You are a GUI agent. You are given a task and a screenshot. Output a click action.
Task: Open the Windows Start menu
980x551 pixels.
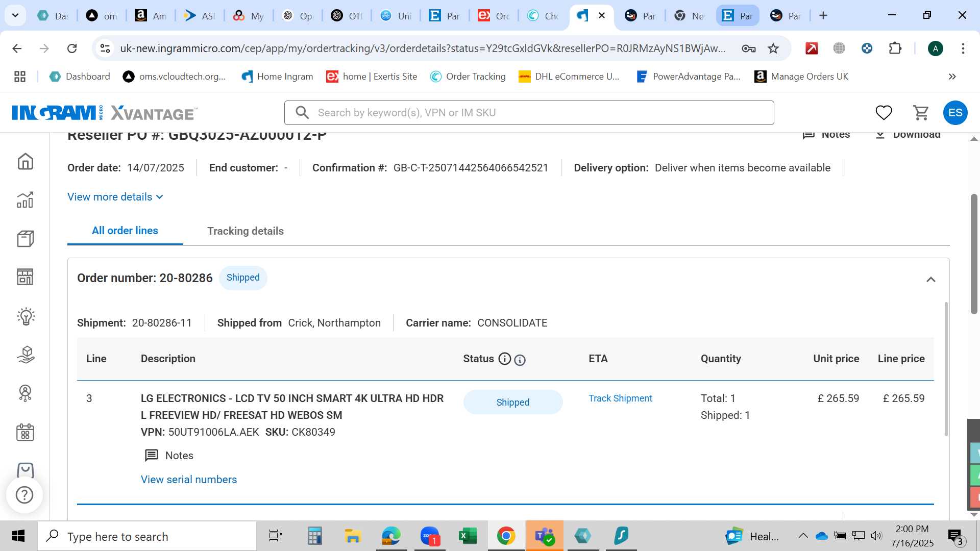(x=18, y=536)
